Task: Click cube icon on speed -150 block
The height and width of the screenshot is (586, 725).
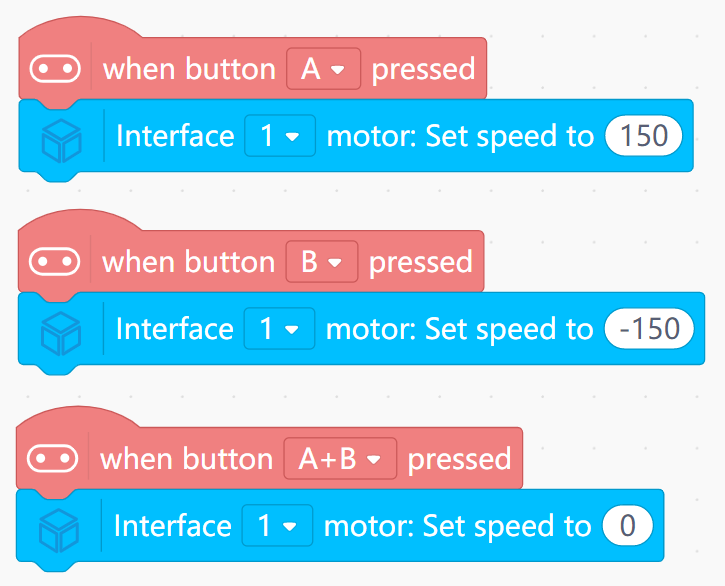Action: 62,329
